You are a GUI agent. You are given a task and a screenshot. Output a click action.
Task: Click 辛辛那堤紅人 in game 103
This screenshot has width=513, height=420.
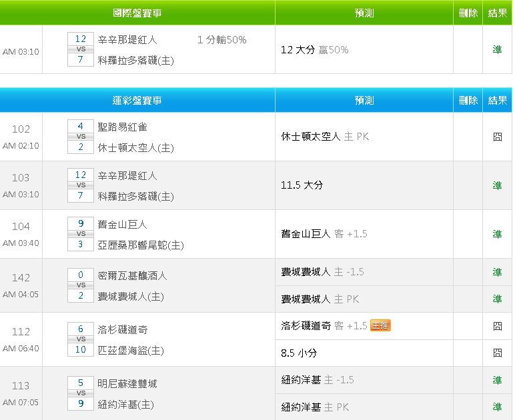(127, 175)
